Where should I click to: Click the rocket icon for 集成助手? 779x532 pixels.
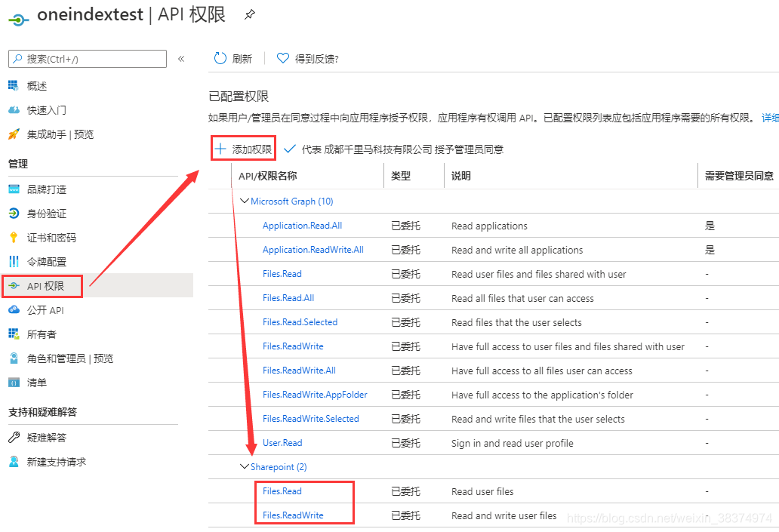click(14, 134)
